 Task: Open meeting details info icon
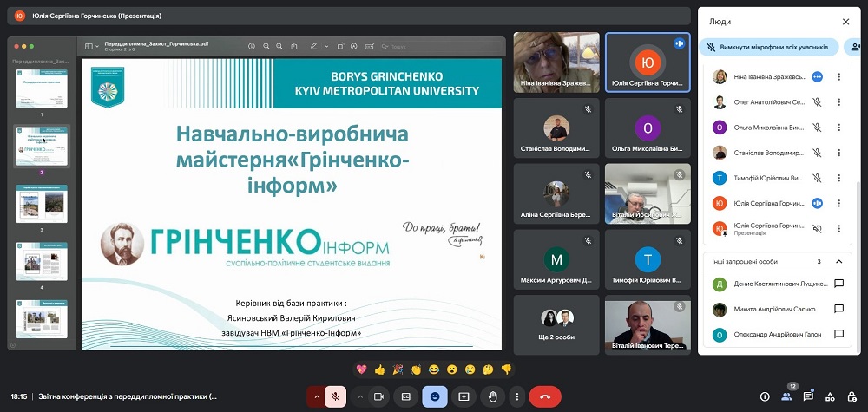coord(765,396)
